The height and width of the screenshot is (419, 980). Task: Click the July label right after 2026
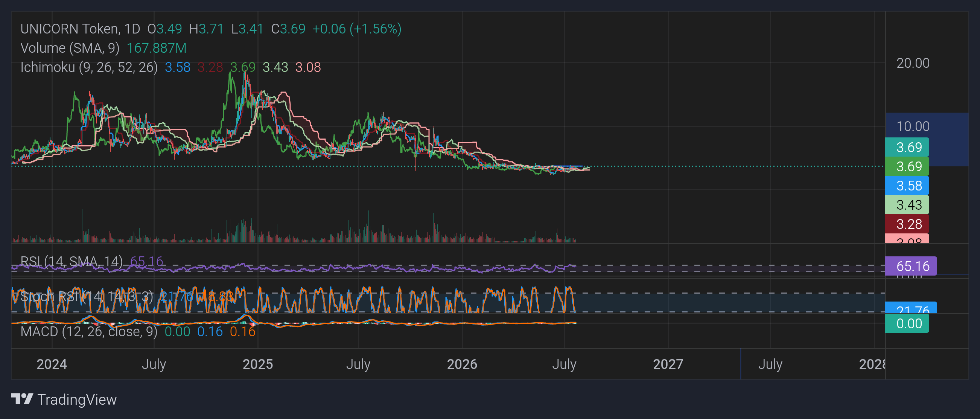pyautogui.click(x=565, y=364)
